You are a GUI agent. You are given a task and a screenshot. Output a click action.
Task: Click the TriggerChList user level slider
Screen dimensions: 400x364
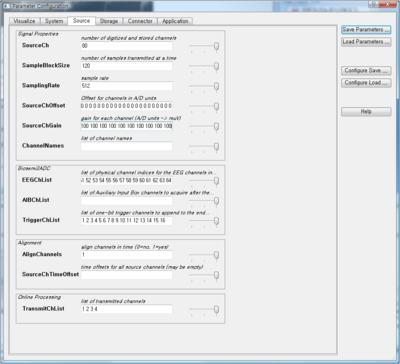[204, 221]
